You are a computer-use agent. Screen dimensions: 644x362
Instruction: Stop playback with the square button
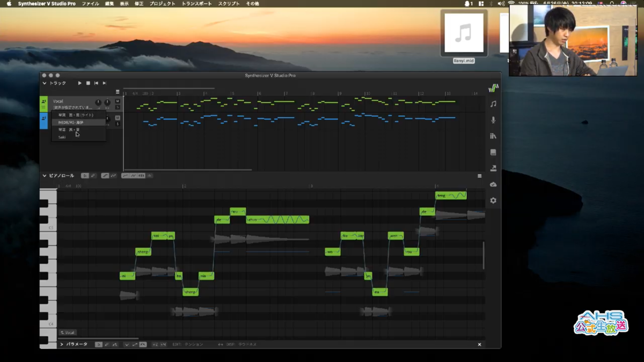coord(88,83)
